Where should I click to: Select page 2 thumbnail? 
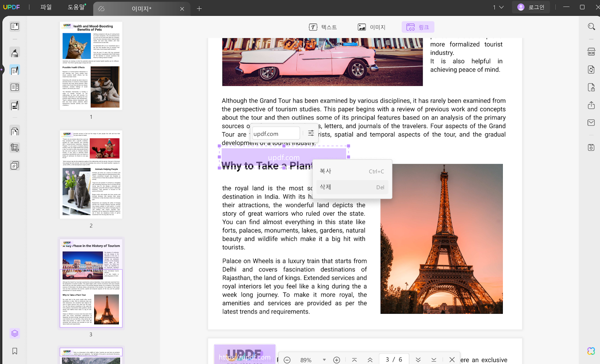(x=91, y=175)
